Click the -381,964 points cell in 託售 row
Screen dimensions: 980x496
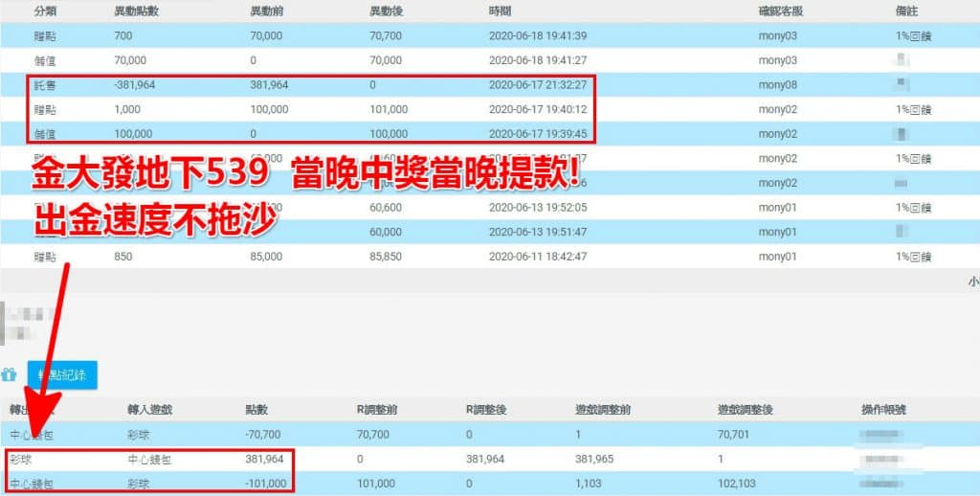(x=134, y=85)
